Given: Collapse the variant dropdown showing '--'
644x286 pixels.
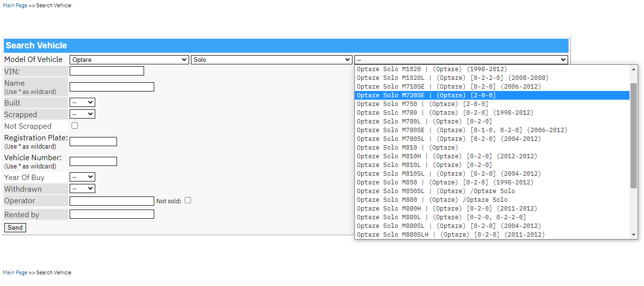Looking at the screenshot, I should [x=461, y=60].
